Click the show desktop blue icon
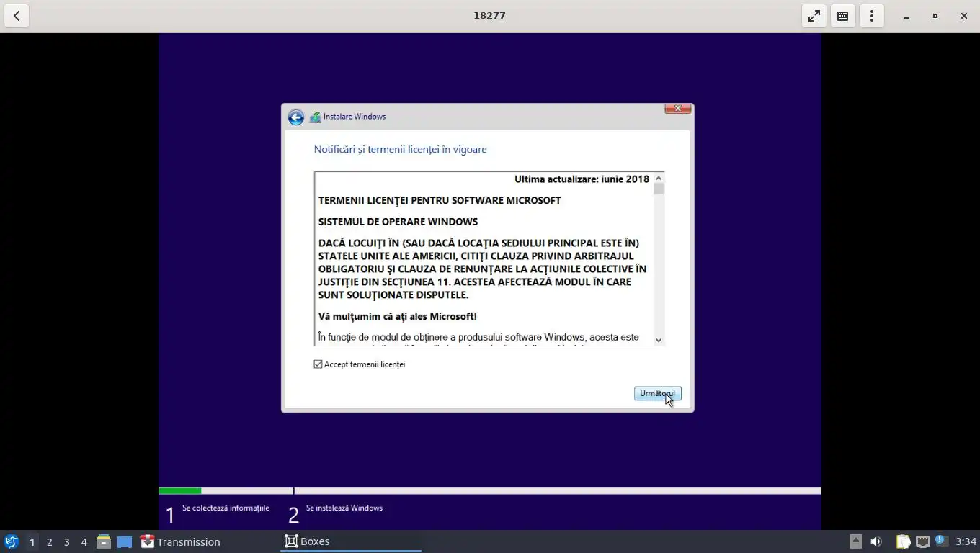This screenshot has height=553, width=980. pos(125,541)
